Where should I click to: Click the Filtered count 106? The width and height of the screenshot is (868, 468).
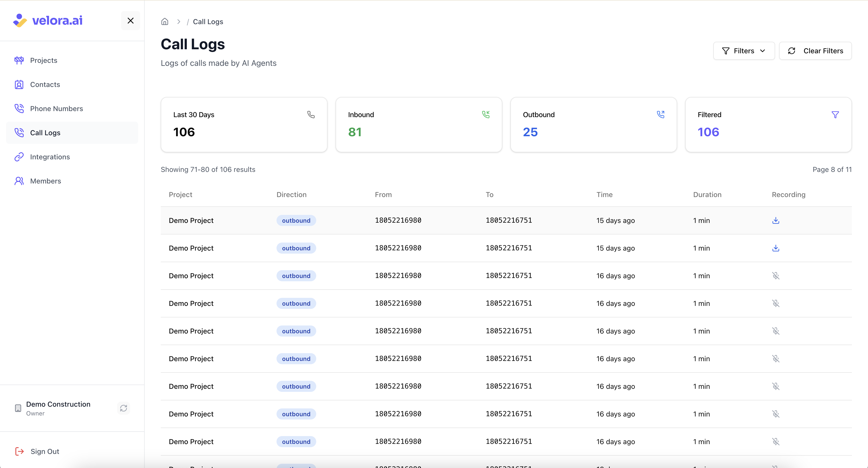tap(708, 132)
